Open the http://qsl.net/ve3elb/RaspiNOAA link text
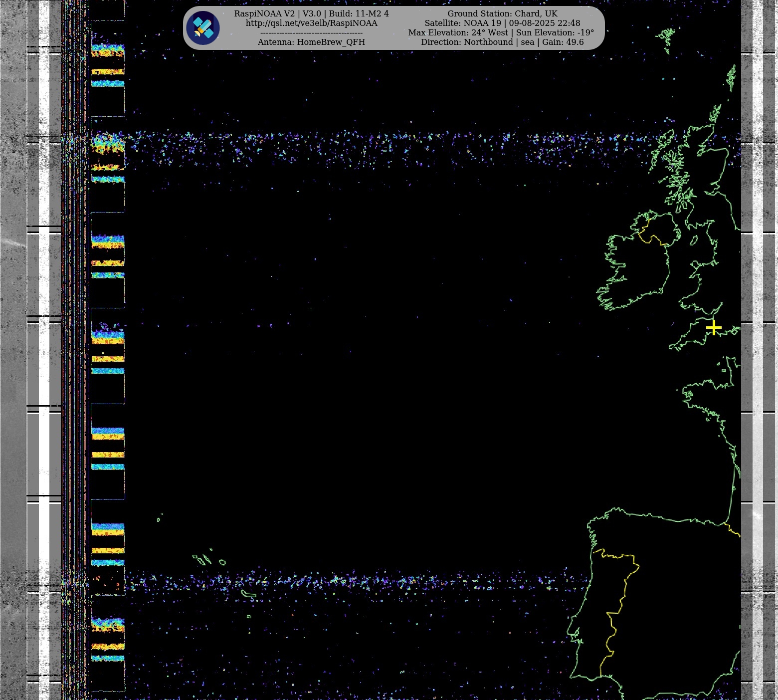 coord(312,23)
